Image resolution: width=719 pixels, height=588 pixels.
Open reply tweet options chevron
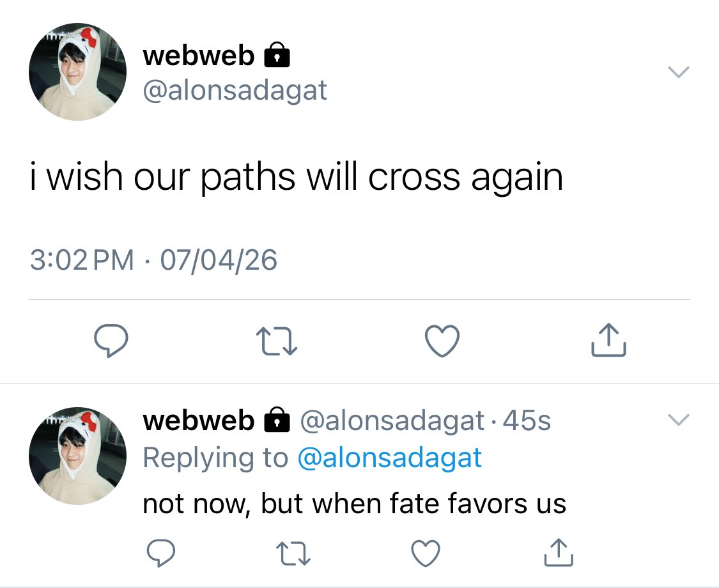click(679, 420)
